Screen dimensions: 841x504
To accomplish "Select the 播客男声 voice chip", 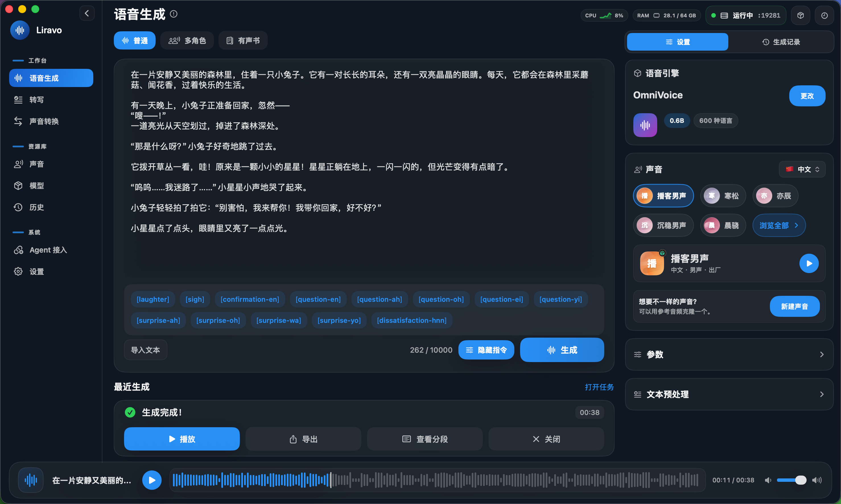I will coord(663,196).
